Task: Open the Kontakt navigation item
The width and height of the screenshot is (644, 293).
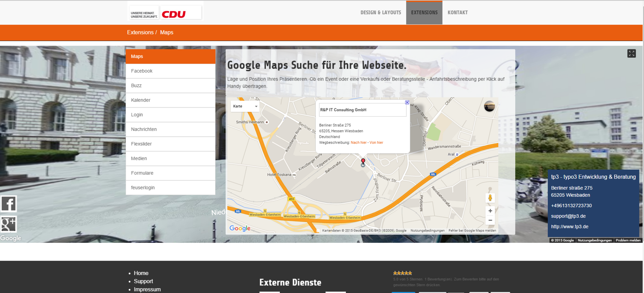Action: [x=458, y=13]
